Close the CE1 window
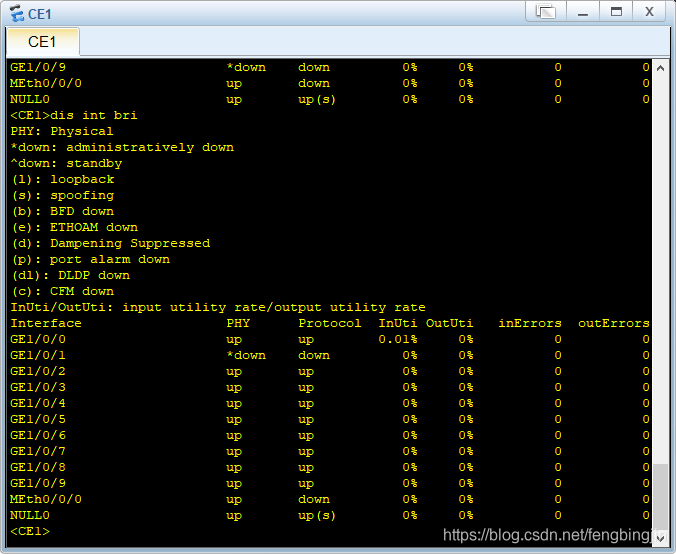Screen dimensions: 676x554 [x=649, y=12]
